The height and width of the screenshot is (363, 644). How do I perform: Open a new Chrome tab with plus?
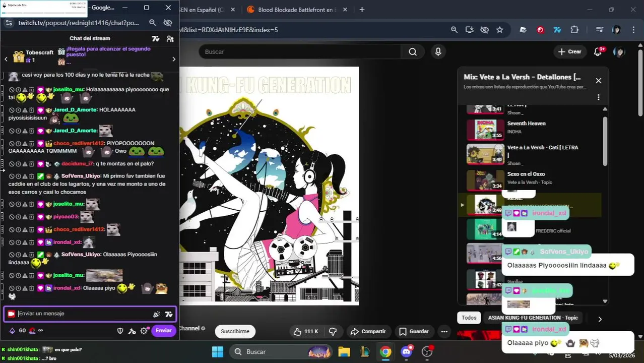[x=362, y=10]
